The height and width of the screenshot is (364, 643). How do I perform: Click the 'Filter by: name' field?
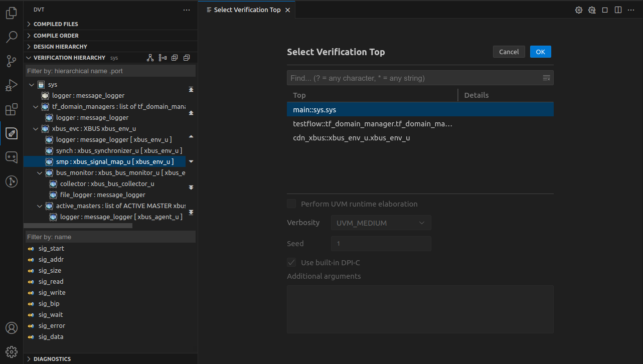pos(110,237)
